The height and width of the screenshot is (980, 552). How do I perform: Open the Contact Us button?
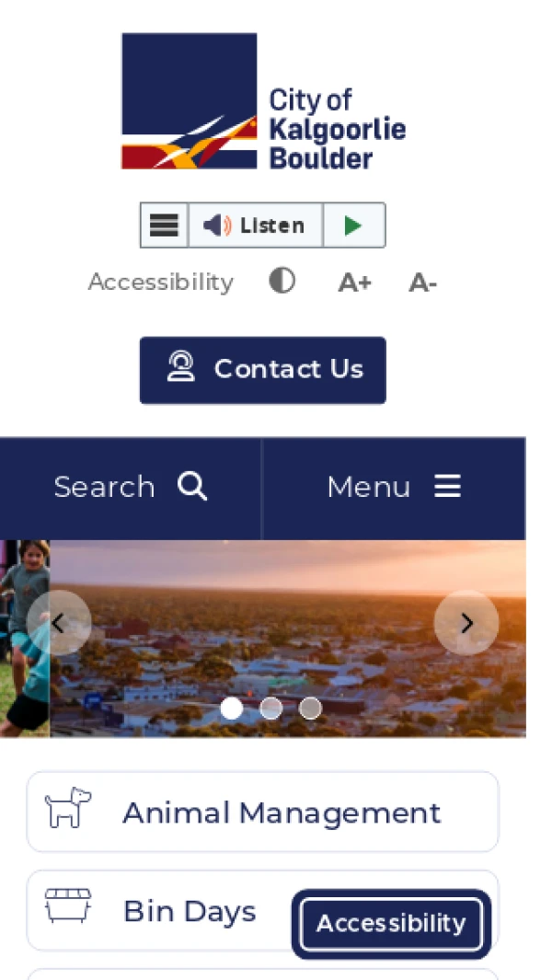point(262,370)
